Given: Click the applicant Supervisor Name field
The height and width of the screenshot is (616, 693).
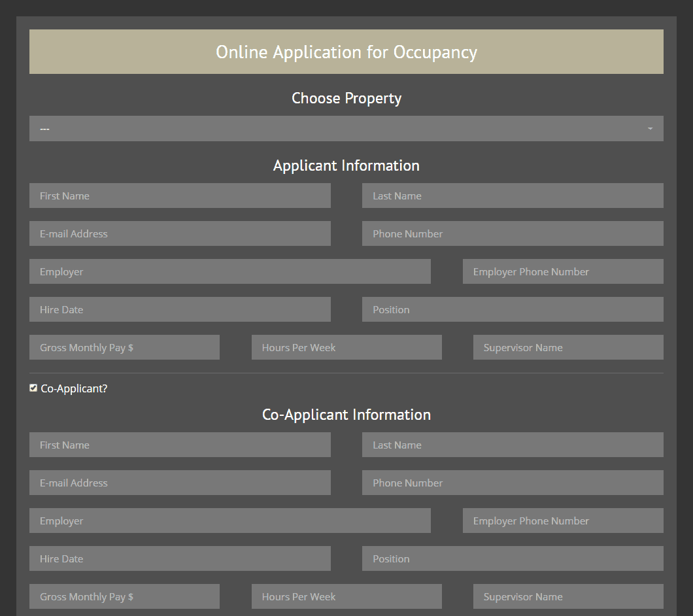Looking at the screenshot, I should point(568,347).
